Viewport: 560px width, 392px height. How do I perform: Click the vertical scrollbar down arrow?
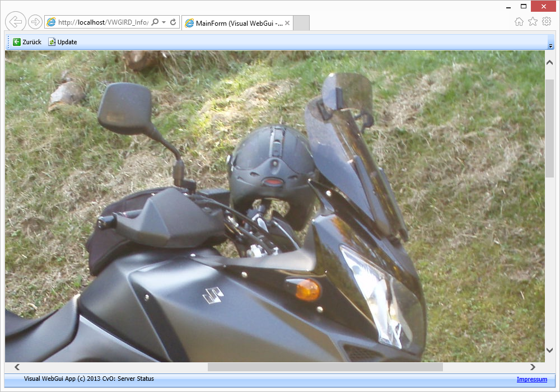pyautogui.click(x=550, y=350)
